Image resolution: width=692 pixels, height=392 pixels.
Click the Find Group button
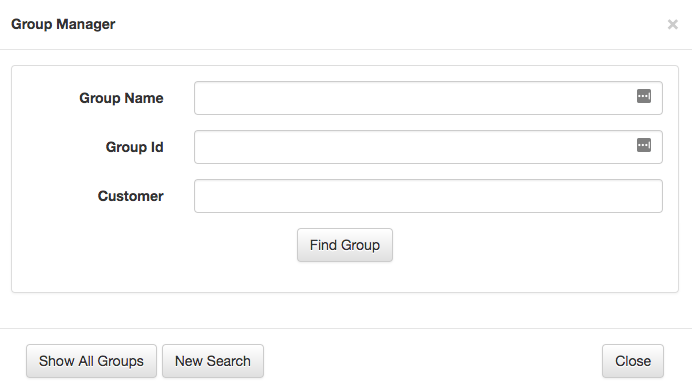345,245
